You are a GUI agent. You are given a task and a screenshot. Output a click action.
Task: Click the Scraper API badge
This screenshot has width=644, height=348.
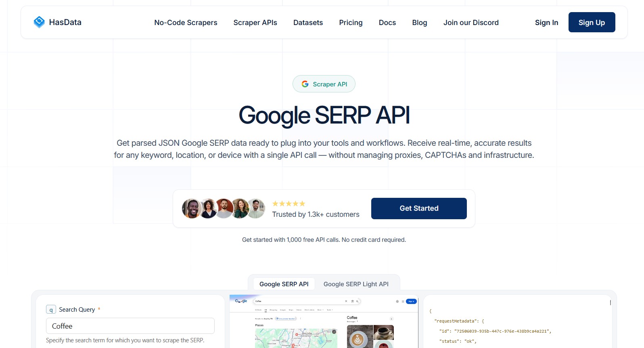pos(324,84)
